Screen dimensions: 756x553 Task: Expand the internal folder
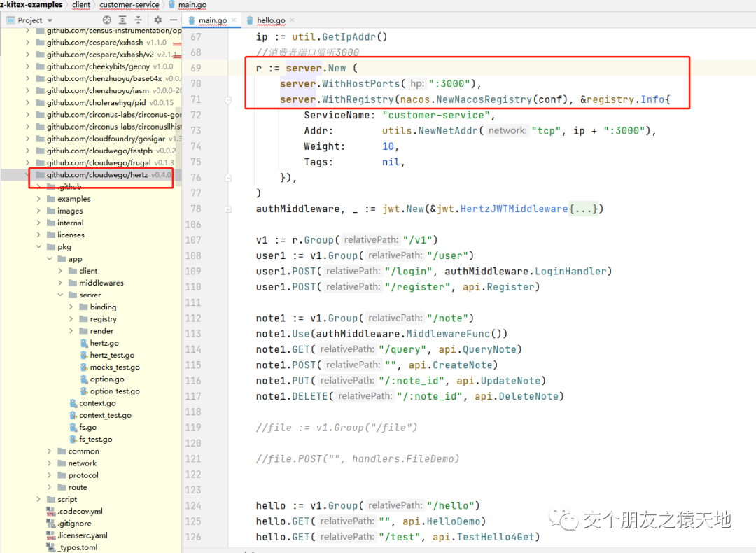coord(38,223)
